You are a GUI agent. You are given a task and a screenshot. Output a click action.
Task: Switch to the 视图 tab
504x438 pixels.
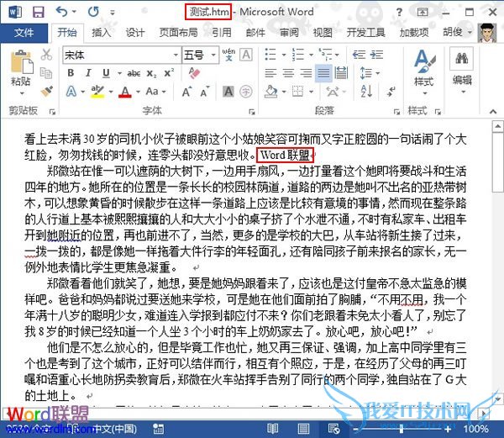click(323, 33)
